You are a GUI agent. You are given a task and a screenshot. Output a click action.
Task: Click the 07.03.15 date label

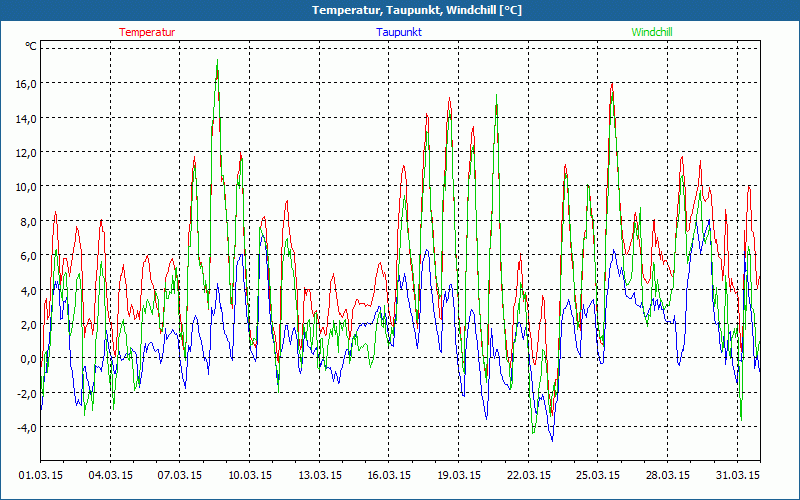(x=180, y=475)
